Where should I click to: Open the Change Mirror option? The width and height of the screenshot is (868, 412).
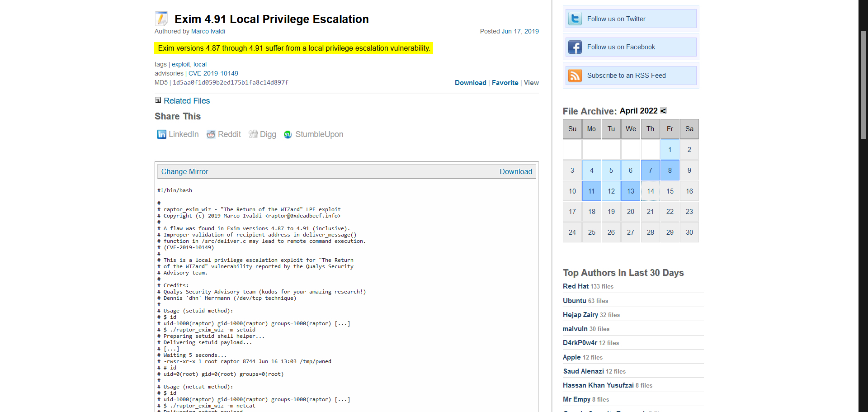[184, 171]
